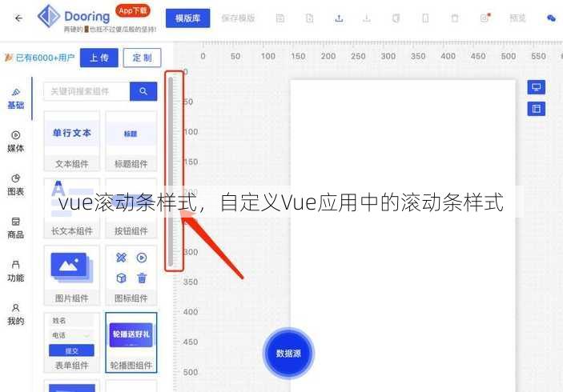The width and height of the screenshot is (563, 392).
Task: Select the 标题组件 component card
Action: coord(131,141)
